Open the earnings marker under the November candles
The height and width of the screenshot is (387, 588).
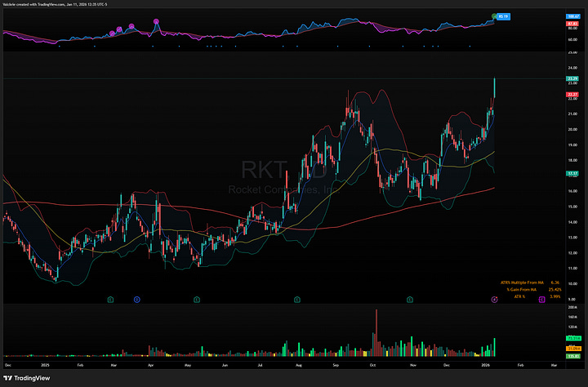(410, 300)
